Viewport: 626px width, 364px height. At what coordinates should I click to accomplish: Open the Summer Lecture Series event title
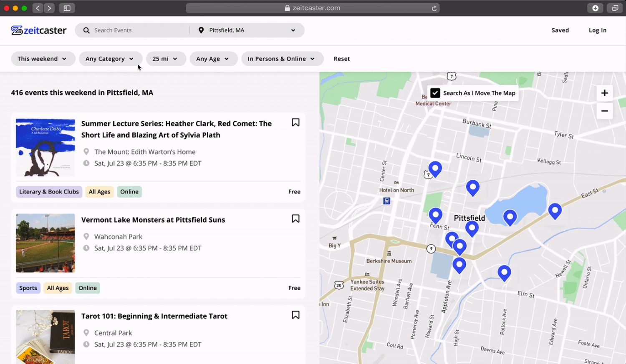tap(177, 129)
